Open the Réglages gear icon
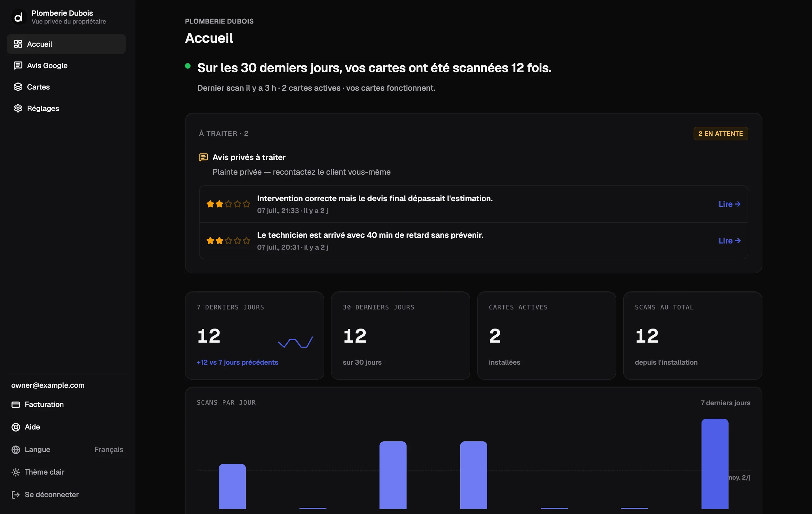The width and height of the screenshot is (812, 514). (18, 108)
